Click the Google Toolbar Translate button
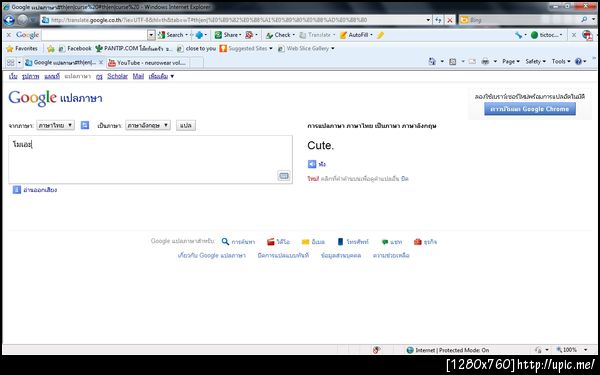The image size is (600, 375). point(316,35)
